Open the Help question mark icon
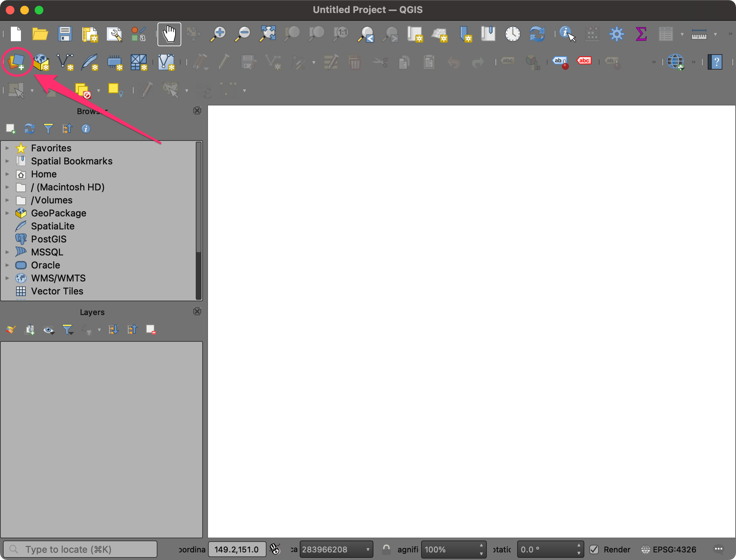Viewport: 736px width, 560px height. [715, 62]
